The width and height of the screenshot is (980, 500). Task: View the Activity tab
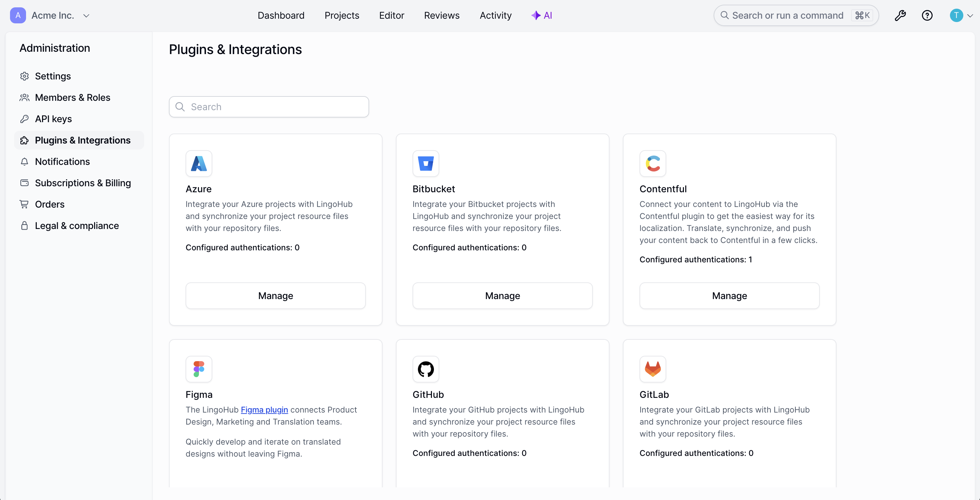[x=495, y=16]
